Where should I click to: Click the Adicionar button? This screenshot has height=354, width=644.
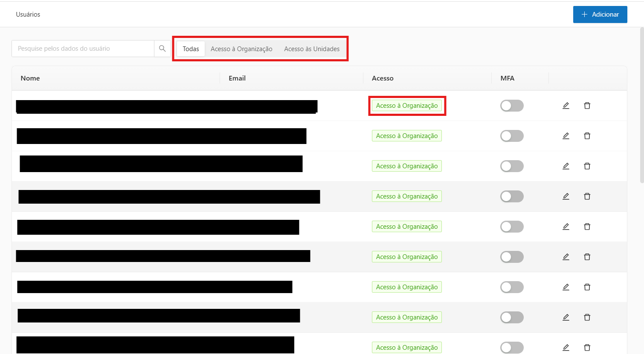(x=600, y=14)
